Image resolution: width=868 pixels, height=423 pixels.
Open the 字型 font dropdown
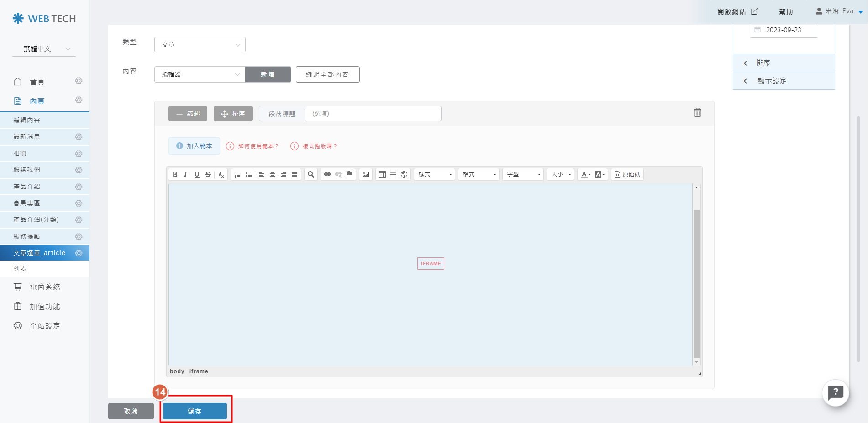[523, 174]
